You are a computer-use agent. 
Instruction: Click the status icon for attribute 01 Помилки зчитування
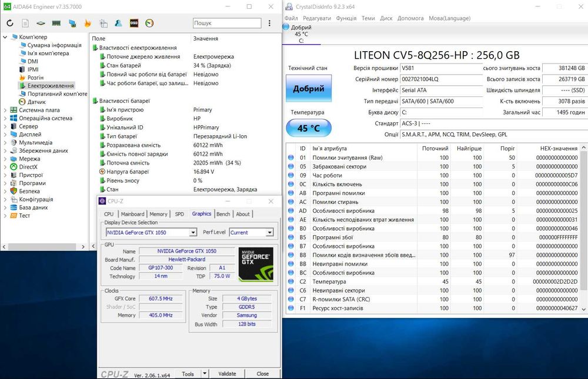[x=290, y=157]
